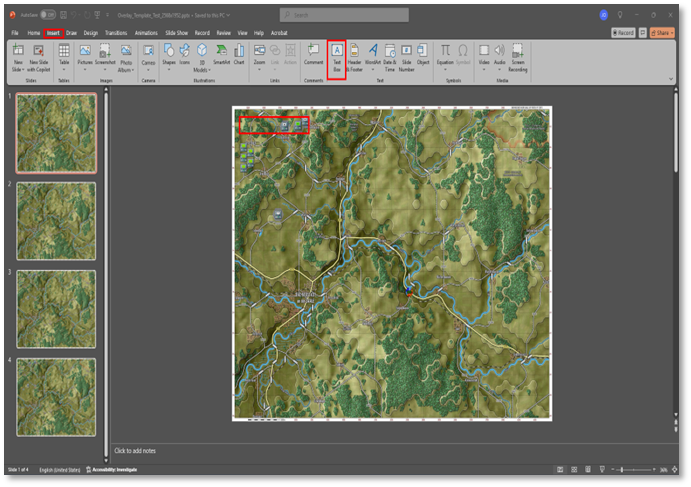Adjust the zoom slider in status bar
This screenshot has height=487, width=691.
click(x=622, y=469)
